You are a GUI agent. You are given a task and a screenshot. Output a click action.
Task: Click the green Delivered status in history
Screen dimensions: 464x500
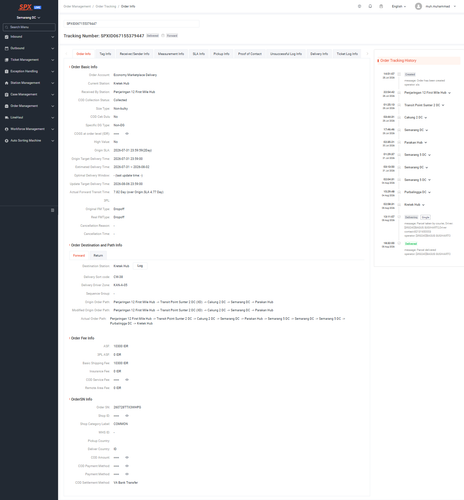click(411, 244)
